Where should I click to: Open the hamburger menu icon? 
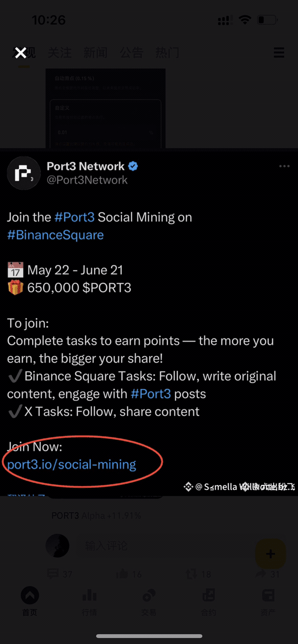[x=279, y=53]
